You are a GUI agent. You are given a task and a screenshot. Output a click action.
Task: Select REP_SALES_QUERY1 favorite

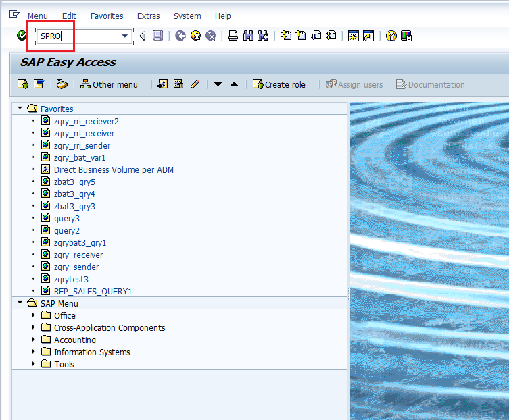coord(93,292)
